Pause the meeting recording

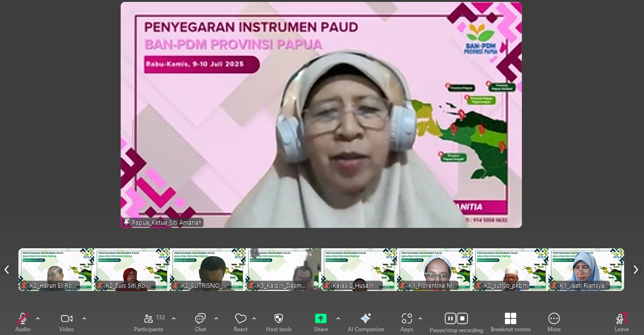[x=450, y=318]
